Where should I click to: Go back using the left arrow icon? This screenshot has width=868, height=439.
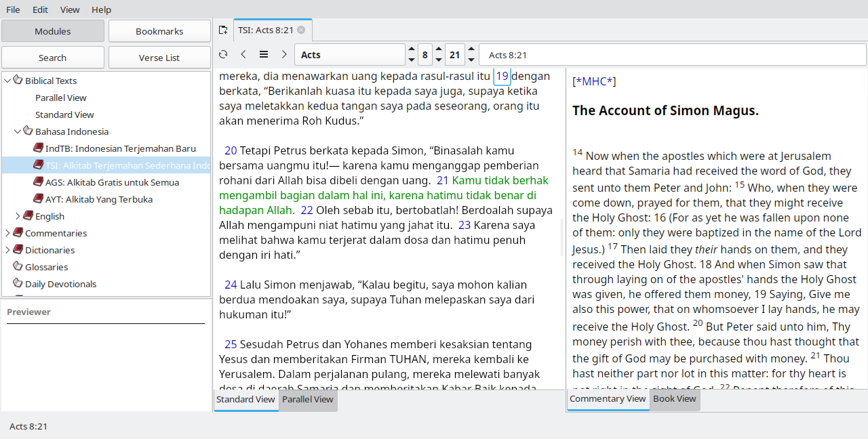tap(243, 55)
